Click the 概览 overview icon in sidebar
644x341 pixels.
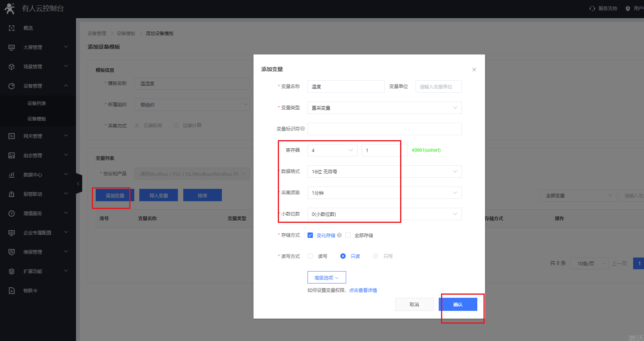12,28
